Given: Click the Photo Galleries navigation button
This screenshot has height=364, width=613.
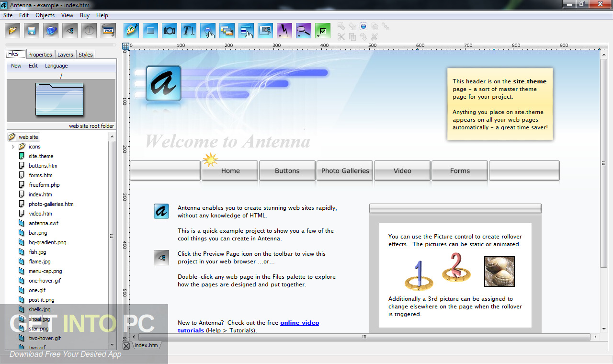Looking at the screenshot, I should coord(345,171).
